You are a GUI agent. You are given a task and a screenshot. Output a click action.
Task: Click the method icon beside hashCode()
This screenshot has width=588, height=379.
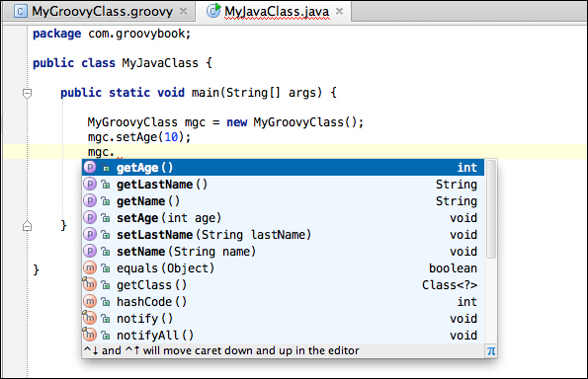point(90,301)
